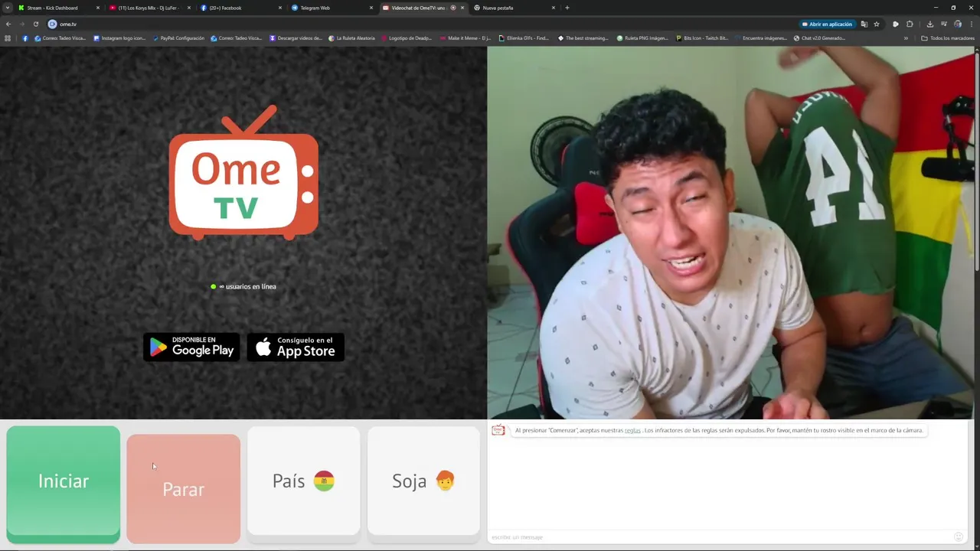Open a new tab with the plus button
The image size is (980, 551).
pyautogui.click(x=567, y=8)
